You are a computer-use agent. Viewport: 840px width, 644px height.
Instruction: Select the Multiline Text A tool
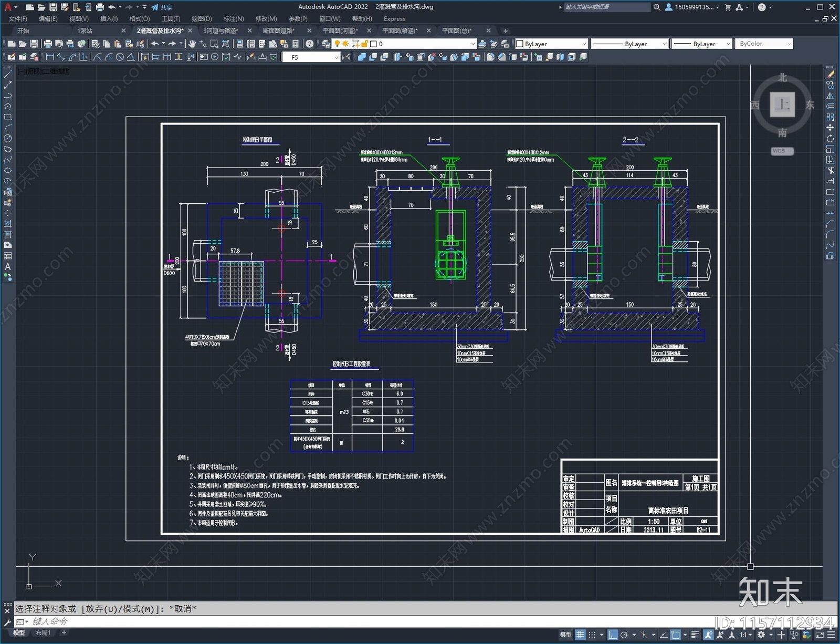[x=8, y=267]
